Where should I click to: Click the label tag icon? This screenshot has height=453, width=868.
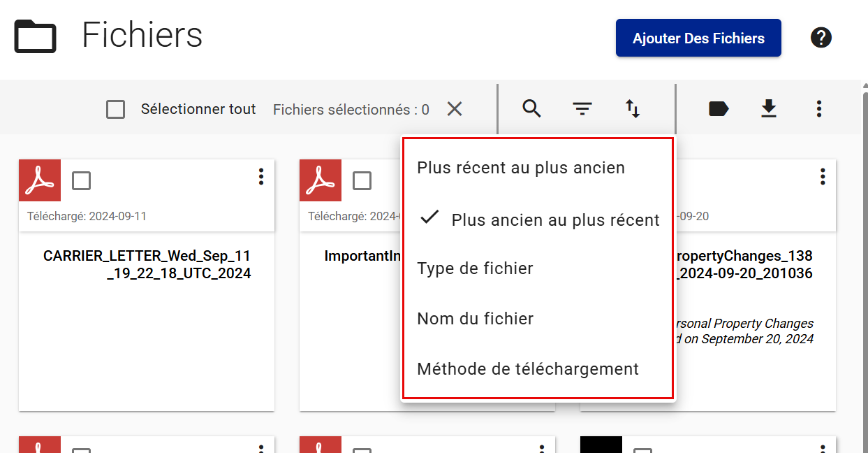(719, 109)
